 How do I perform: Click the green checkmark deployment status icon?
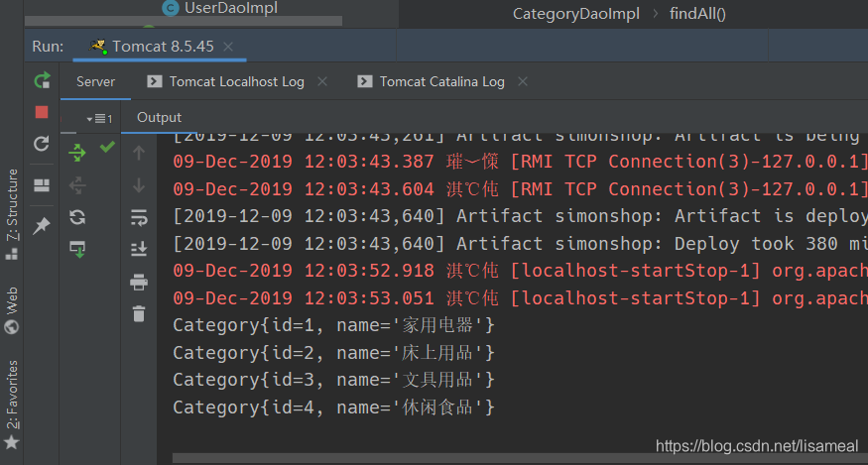(107, 147)
